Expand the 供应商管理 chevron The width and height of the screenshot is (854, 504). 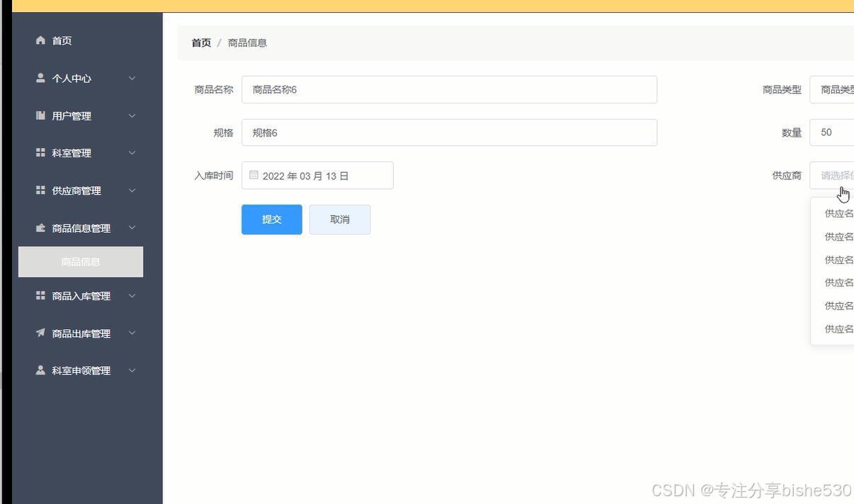pyautogui.click(x=132, y=190)
